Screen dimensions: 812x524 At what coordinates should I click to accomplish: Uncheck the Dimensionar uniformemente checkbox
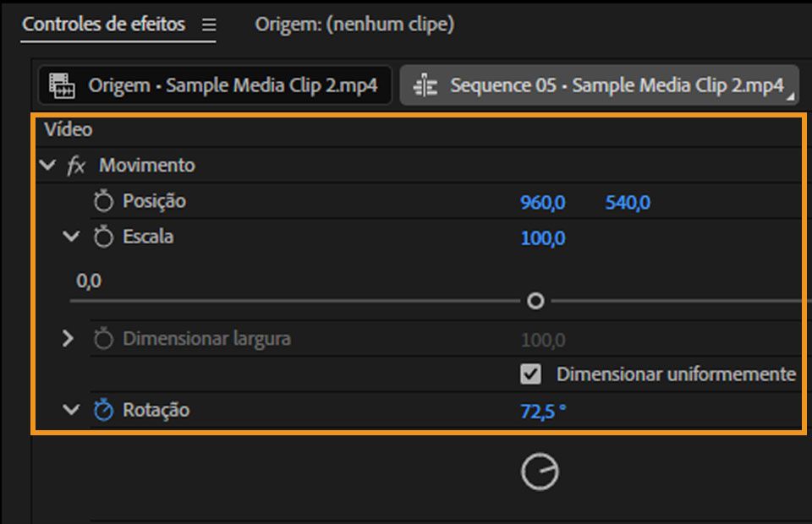(533, 373)
